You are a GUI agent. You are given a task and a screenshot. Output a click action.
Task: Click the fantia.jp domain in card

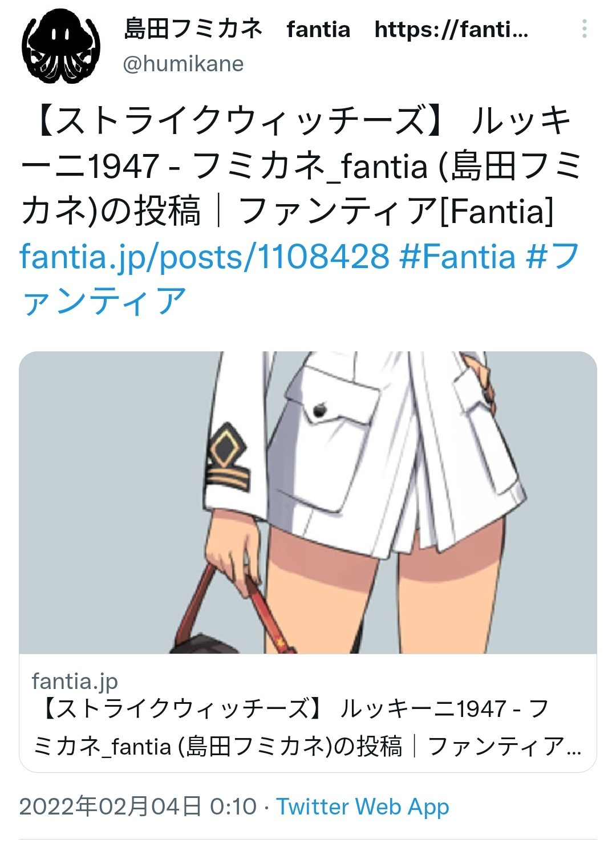(75, 680)
